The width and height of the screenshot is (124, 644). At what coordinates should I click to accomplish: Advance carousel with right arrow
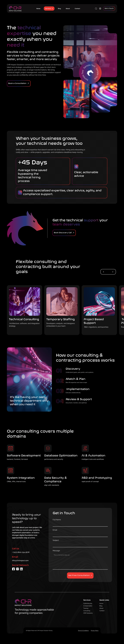click(x=113, y=272)
